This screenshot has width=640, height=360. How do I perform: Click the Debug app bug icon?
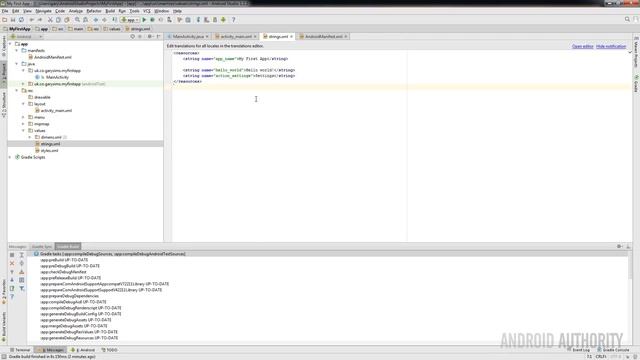point(152,20)
